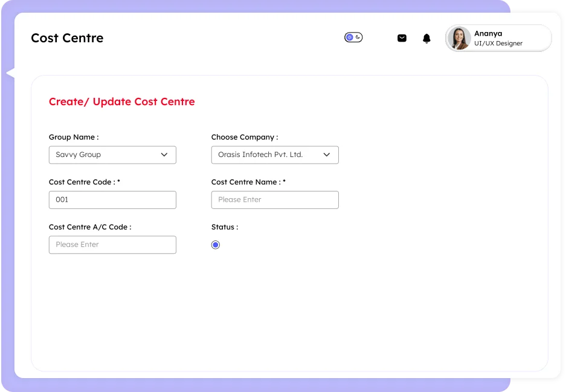Screen dimensions: 566x392
Task: Click the blue Status indicator control
Action: pos(215,245)
